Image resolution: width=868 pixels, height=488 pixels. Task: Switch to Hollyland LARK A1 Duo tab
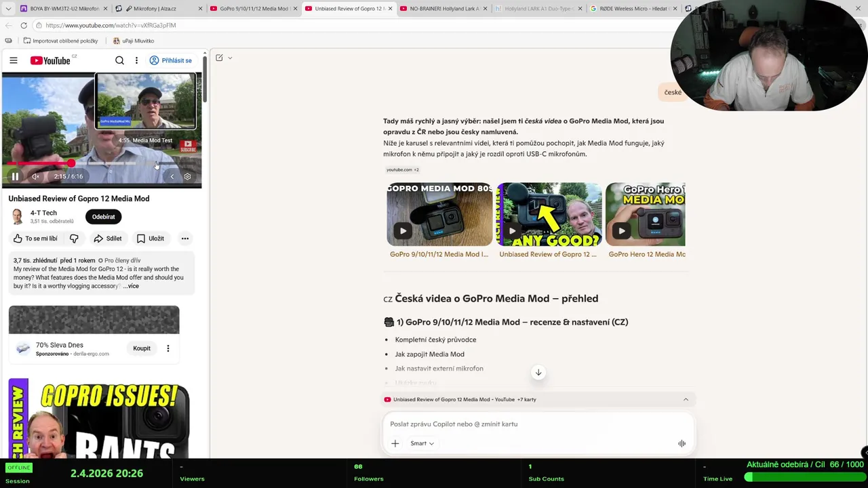534,9
